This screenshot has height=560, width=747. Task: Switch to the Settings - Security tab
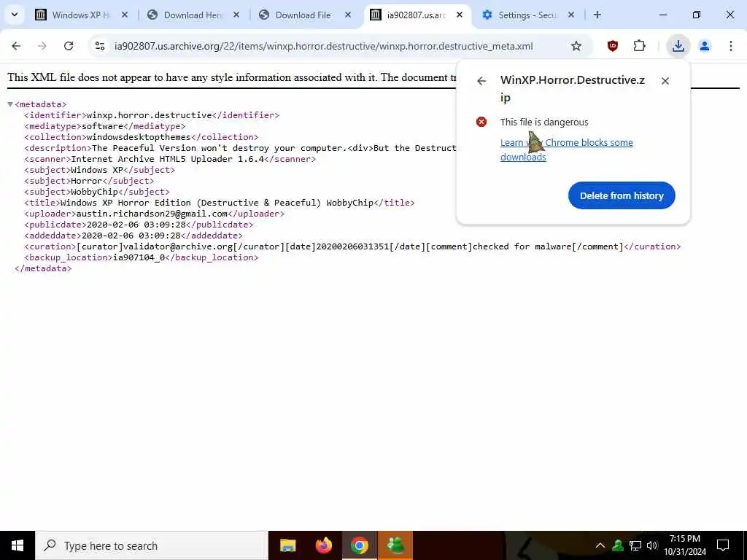click(528, 15)
